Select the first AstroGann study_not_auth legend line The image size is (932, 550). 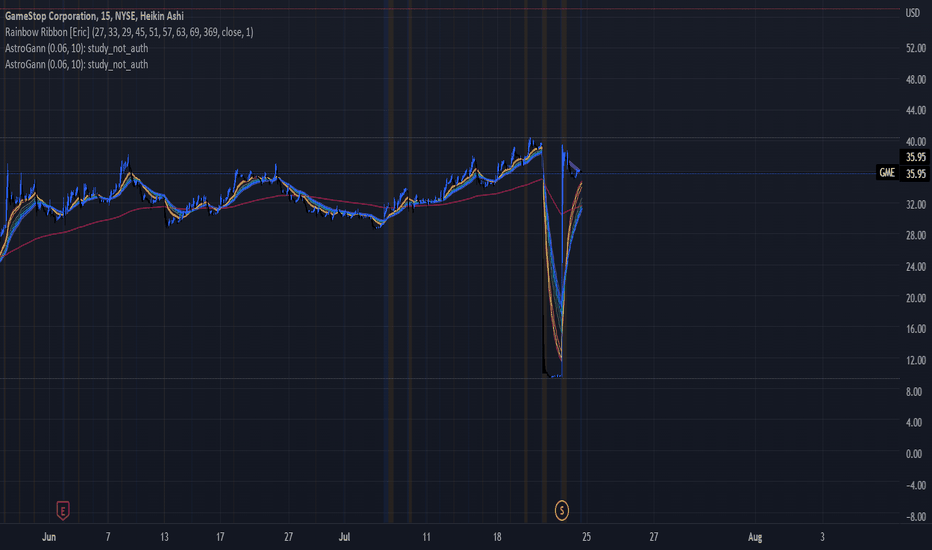[77, 48]
